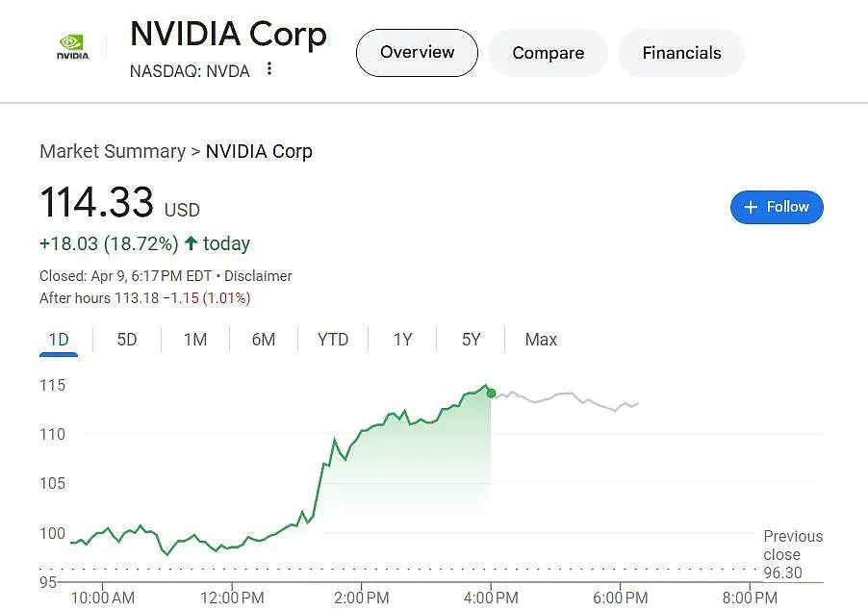
Task: Select the Max chart range
Action: click(541, 340)
